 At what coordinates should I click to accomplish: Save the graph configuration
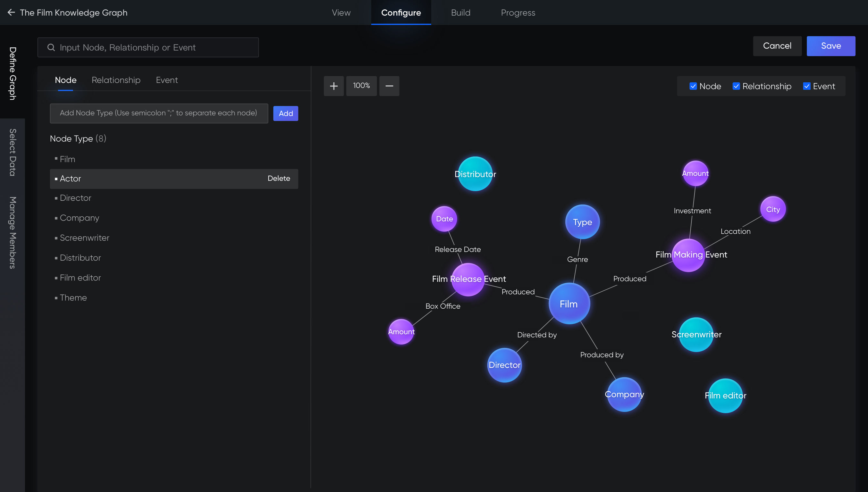coord(831,46)
